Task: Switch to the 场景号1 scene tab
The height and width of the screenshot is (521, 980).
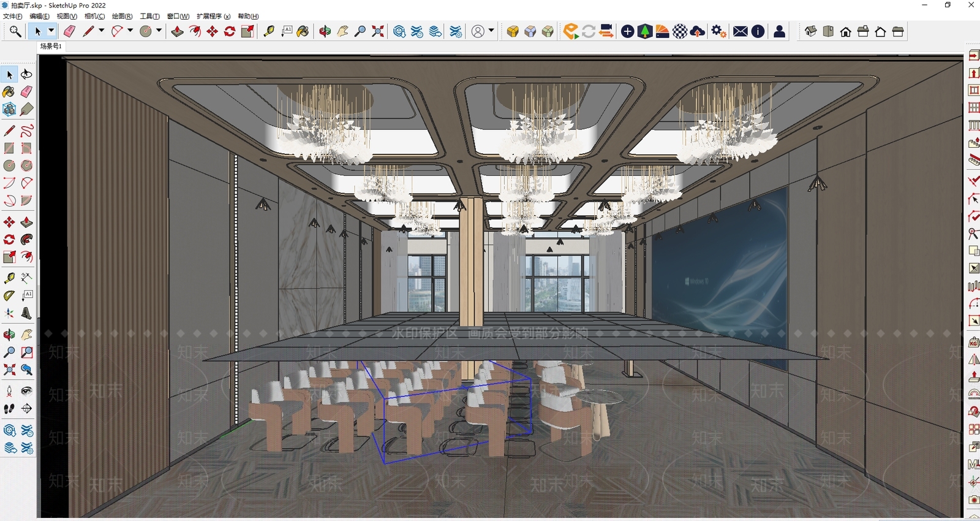Action: click(51, 47)
